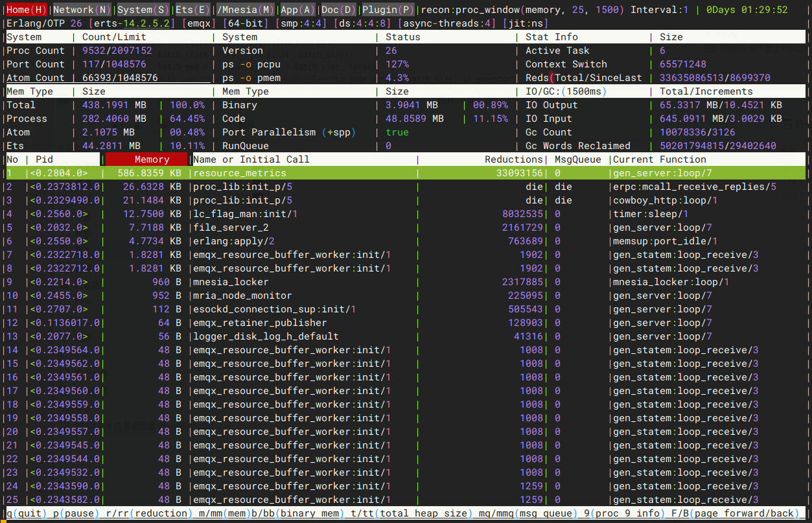Click the q(quit) shortcut in footer
Image resolution: width=812 pixels, height=523 pixels.
click(27, 513)
